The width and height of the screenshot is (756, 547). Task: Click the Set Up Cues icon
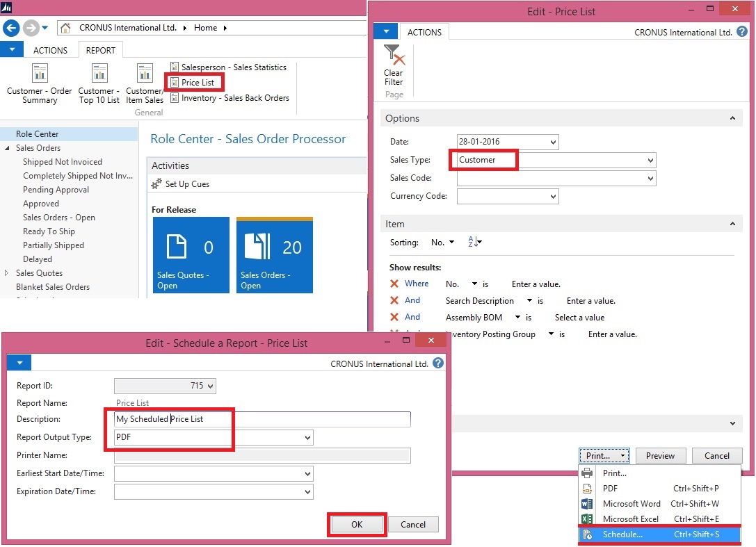point(156,184)
